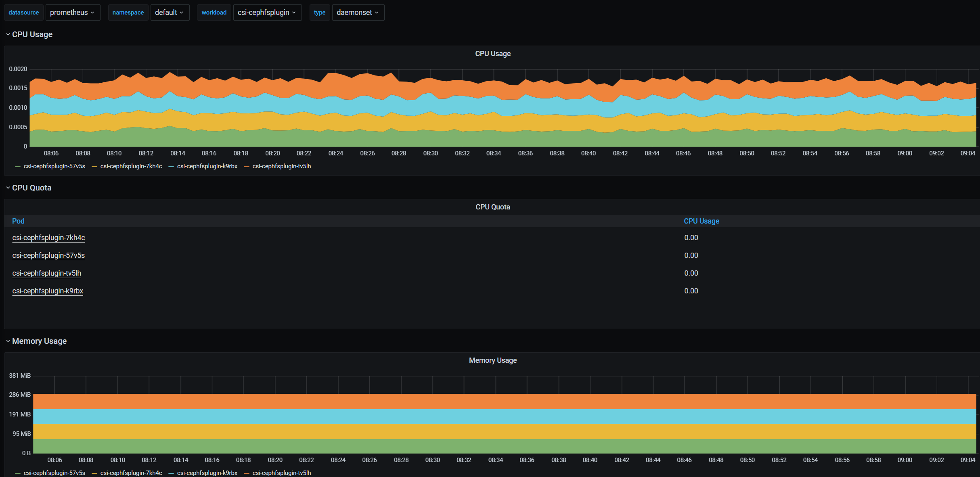Screen dimensions: 980x477
Task: Open the namespace default dropdown
Action: [169, 13]
